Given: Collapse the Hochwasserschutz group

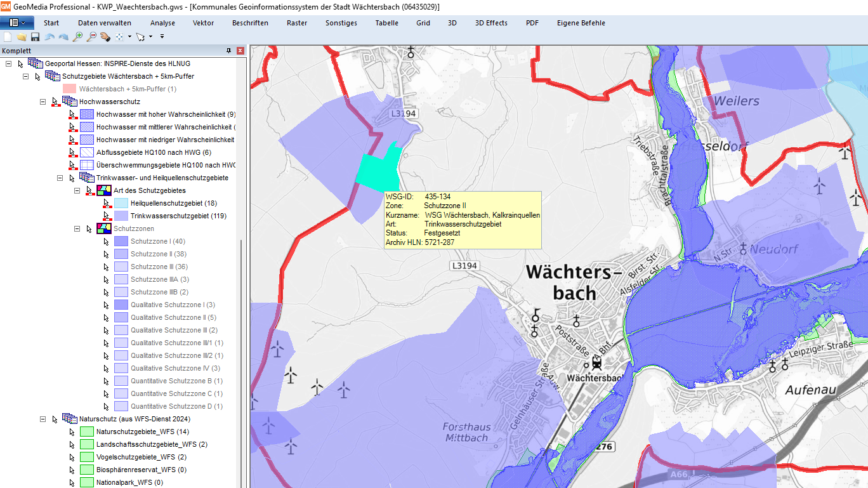Looking at the screenshot, I should pyautogui.click(x=43, y=102).
